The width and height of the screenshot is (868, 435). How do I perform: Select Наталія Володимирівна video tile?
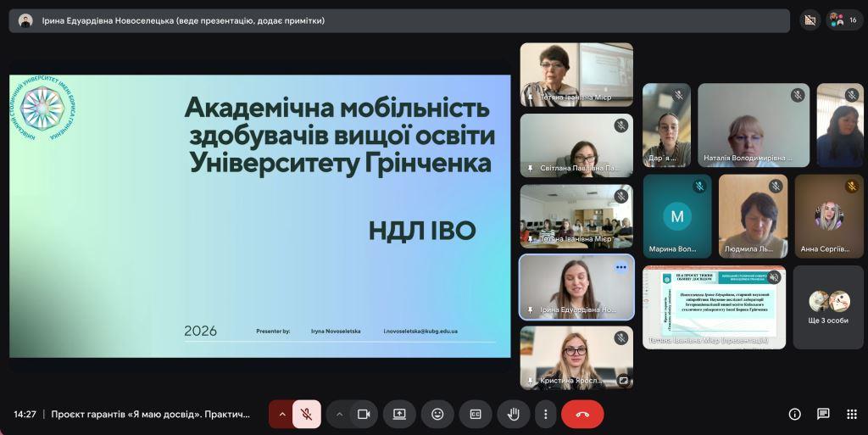tap(754, 125)
